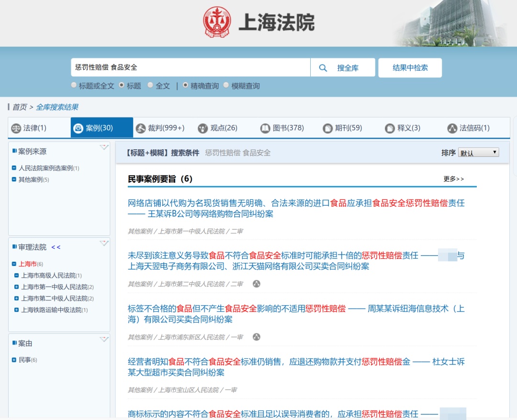Expand 上海市第二中级人民法院(2) node
517x420 pixels.
click(x=16, y=298)
